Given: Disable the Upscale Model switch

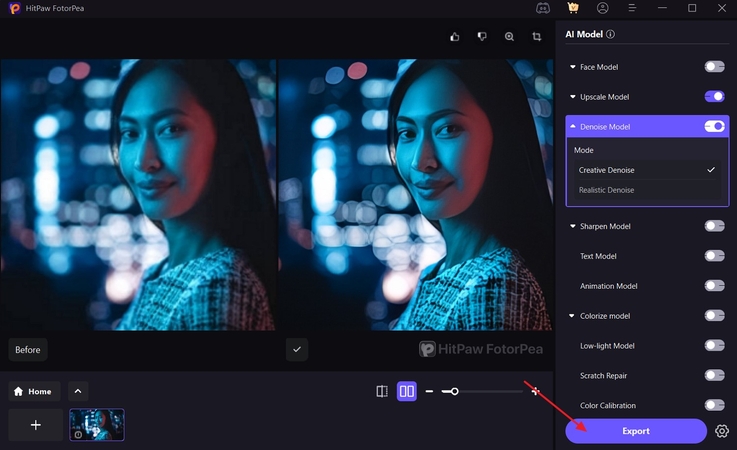Looking at the screenshot, I should pos(714,96).
